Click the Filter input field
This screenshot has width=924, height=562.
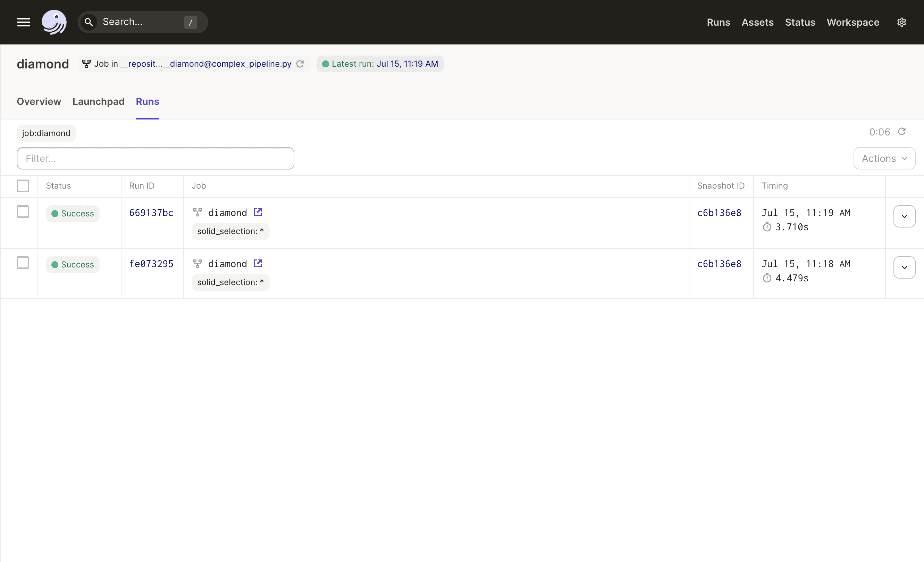(x=156, y=158)
